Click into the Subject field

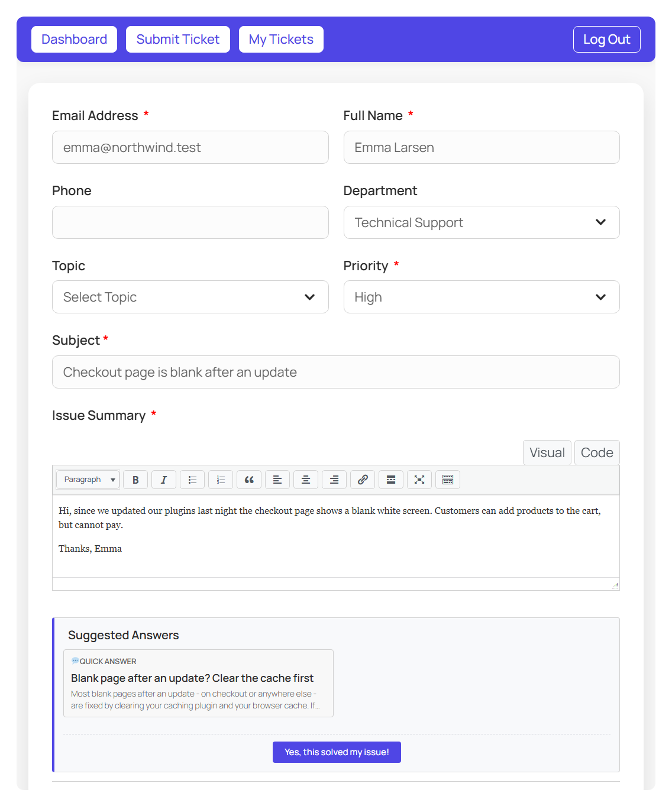tap(336, 372)
